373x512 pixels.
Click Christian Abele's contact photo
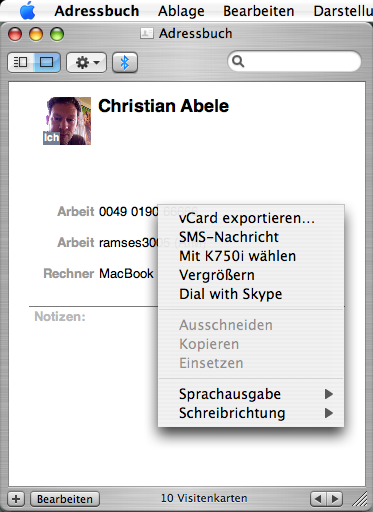coord(67,121)
